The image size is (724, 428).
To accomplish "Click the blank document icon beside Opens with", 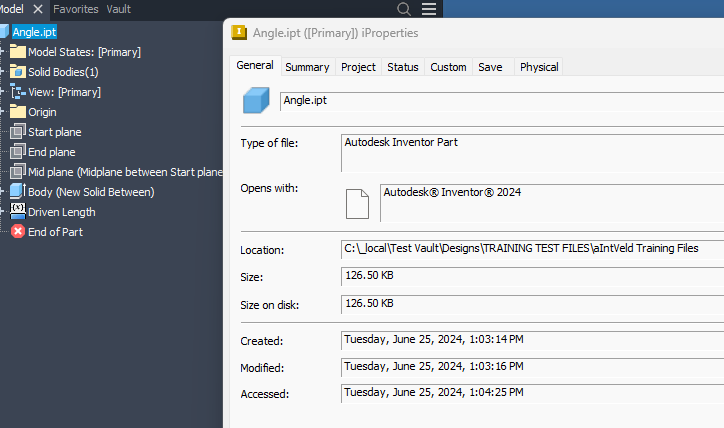I will 357,204.
